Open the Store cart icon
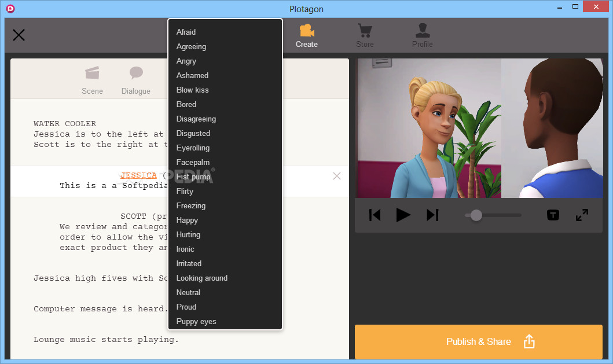 [x=365, y=31]
